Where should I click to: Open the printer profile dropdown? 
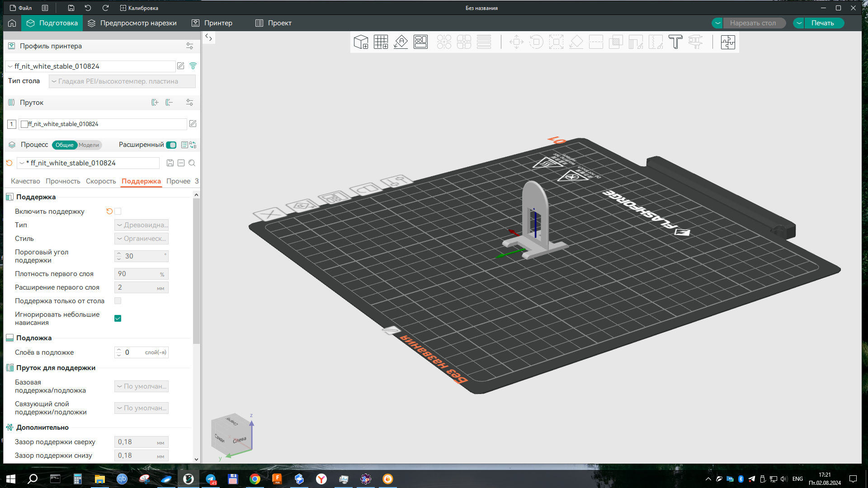(90, 66)
